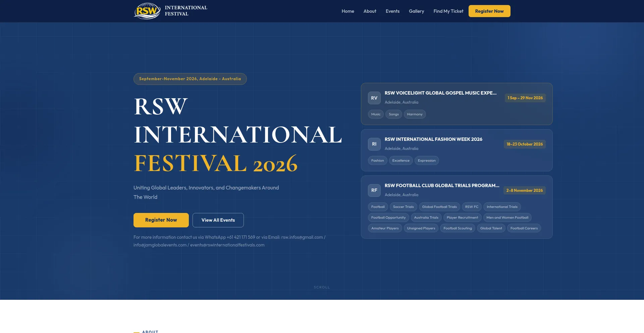Select the Global Talent tag
Image resolution: width=644 pixels, height=333 pixels.
491,228
